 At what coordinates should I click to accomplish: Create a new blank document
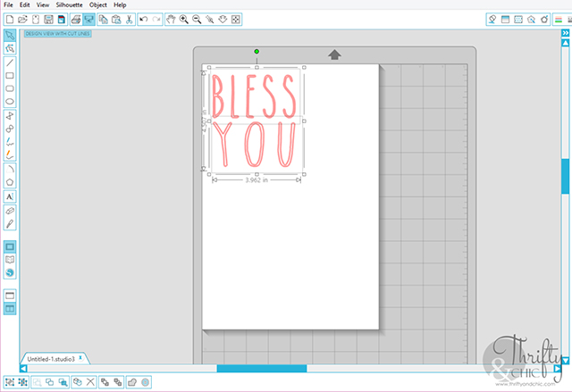(x=10, y=20)
